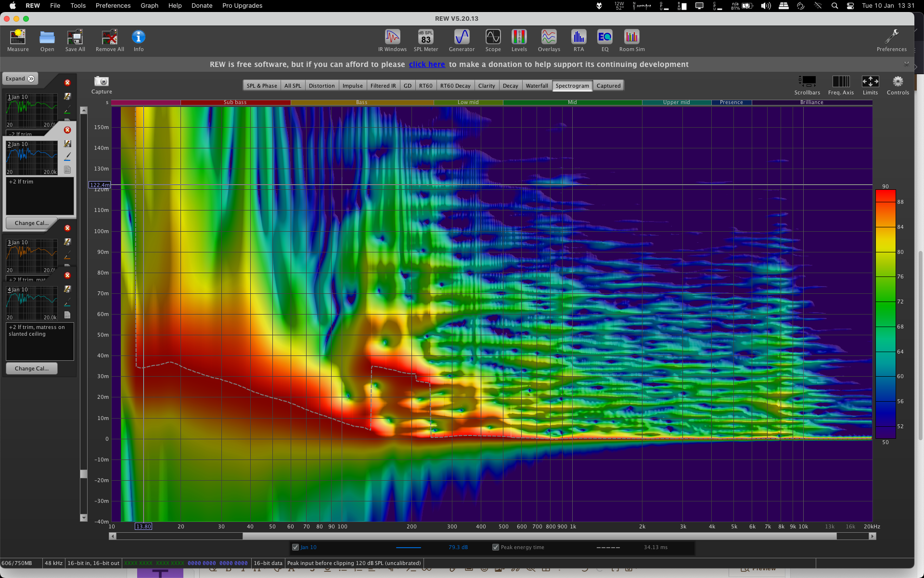This screenshot has width=924, height=578.
Task: Open the EQ window
Action: click(x=605, y=40)
